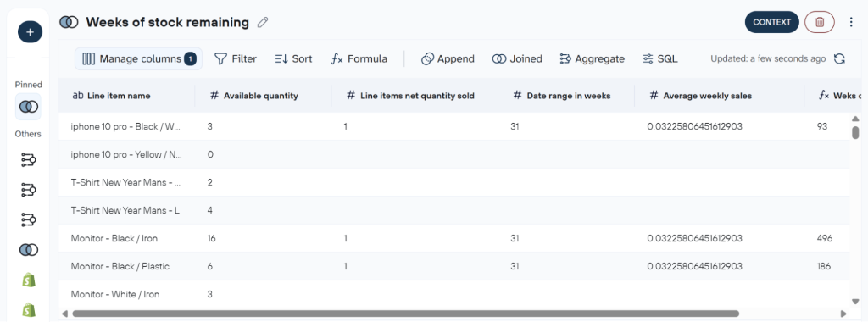Screen dimensions: 868x322
Task: Click the T-Shirt New Year Mans - L cell
Action: tap(125, 210)
